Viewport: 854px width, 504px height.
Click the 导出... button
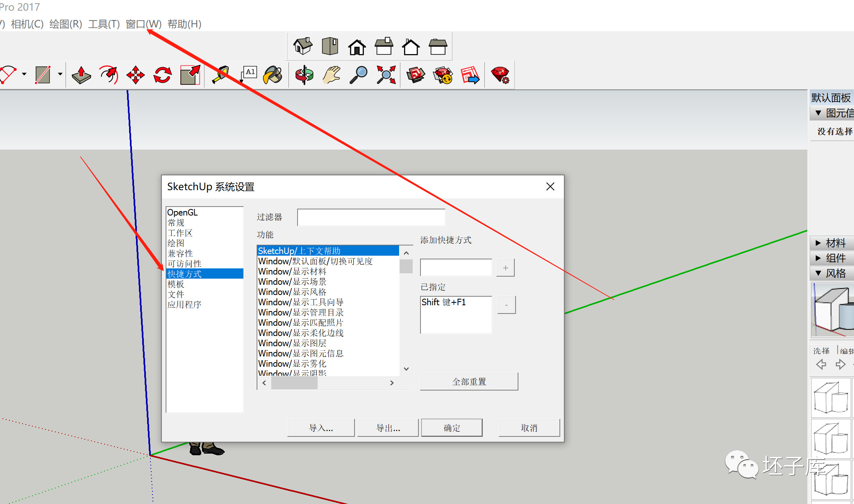pyautogui.click(x=388, y=428)
